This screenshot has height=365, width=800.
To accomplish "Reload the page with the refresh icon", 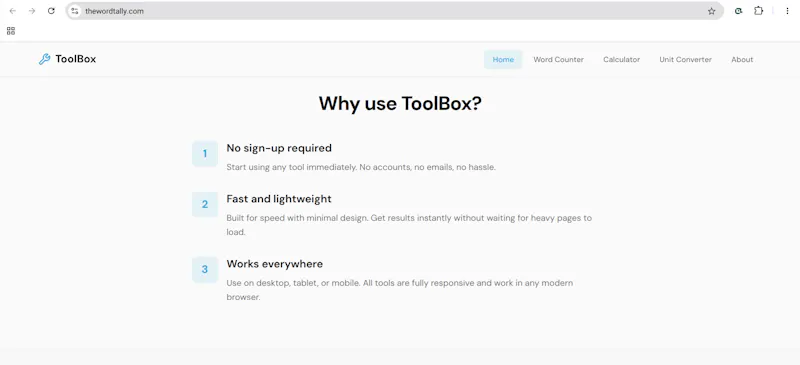I will (x=51, y=11).
